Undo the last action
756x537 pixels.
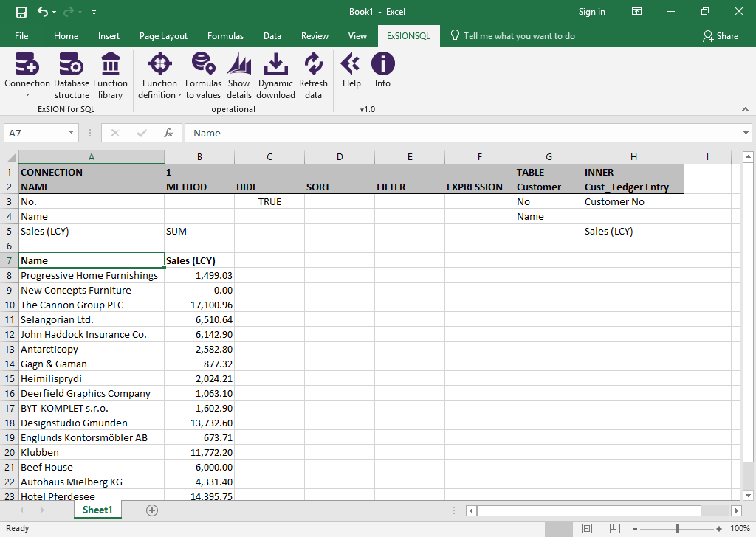click(43, 12)
